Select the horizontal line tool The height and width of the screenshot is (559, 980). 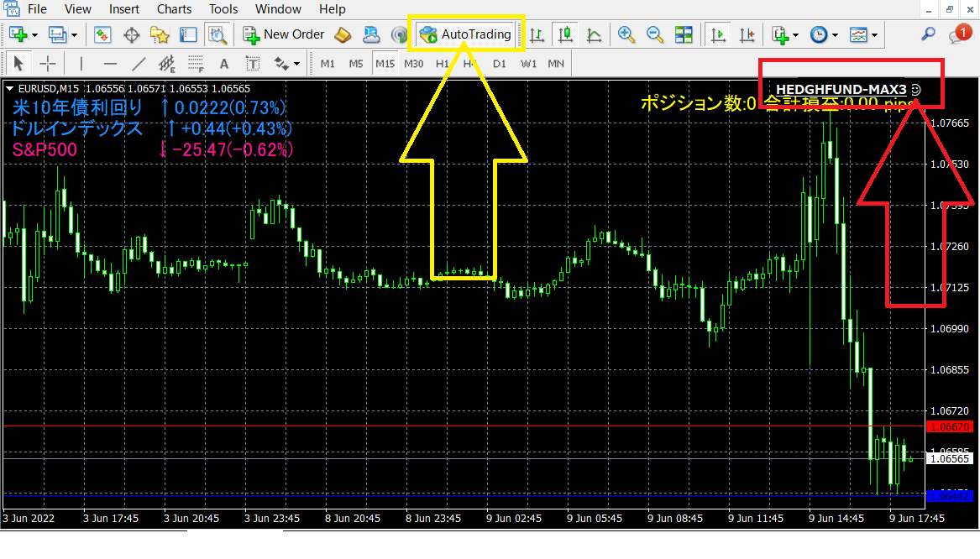click(x=110, y=64)
